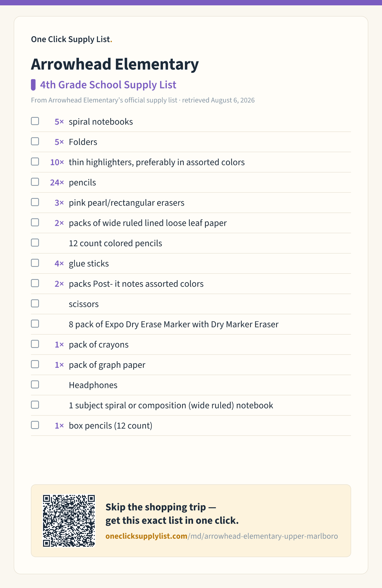Check off the 24 pencils item
This screenshot has width=382, height=588.
pyautogui.click(x=35, y=182)
